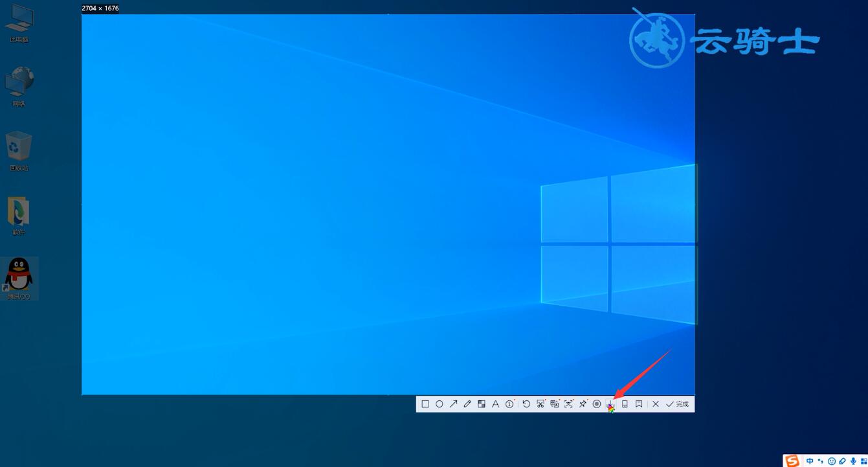The width and height of the screenshot is (868, 467).
Task: Click 完成 to finish the screenshot
Action: point(677,404)
